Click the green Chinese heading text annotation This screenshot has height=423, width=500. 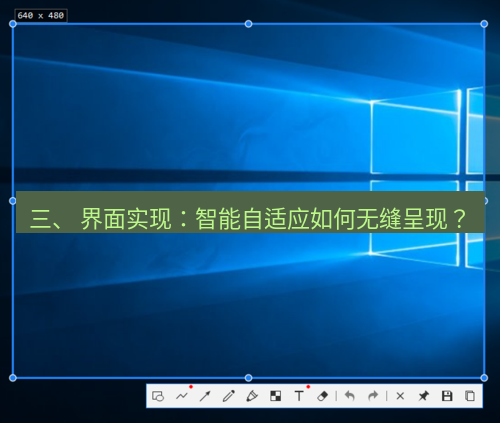(250, 212)
